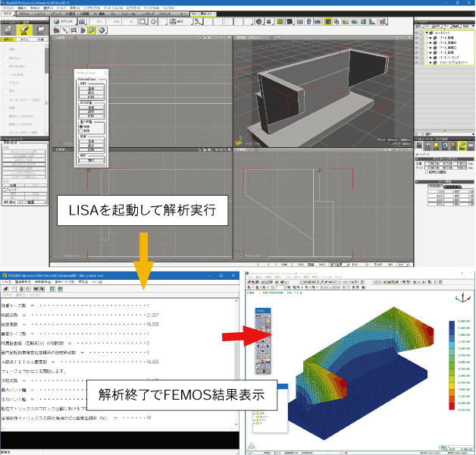Viewport: 476px width, 455px height.
Task: Toggle visibility eye of first child part in browser
Action: tap(418, 38)
